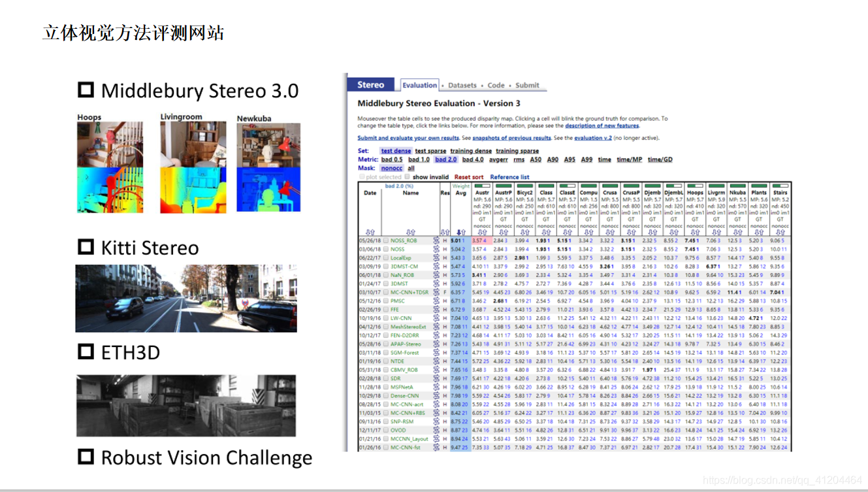This screenshot has height=492, width=868.
Task: Click sort arrows under the Res column
Action: 444,232
